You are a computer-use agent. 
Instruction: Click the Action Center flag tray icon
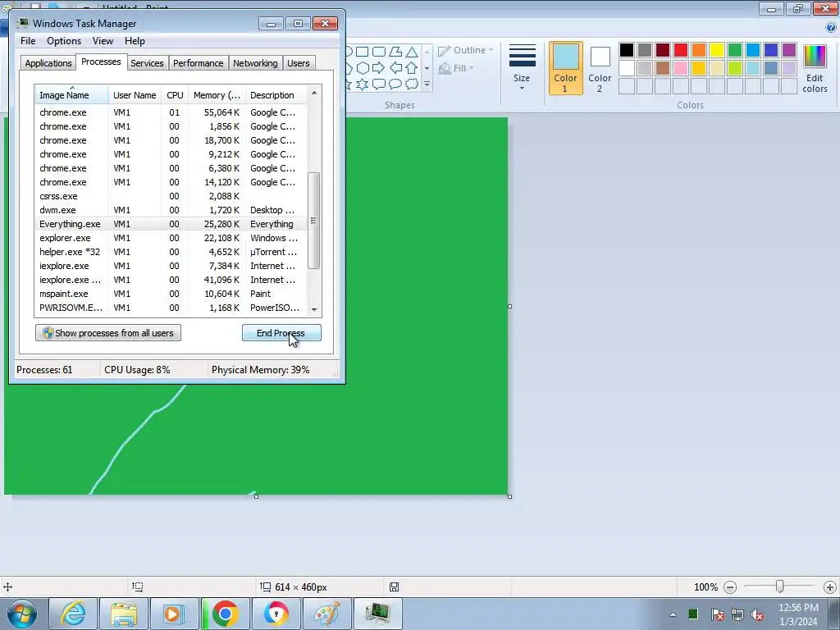(717, 614)
